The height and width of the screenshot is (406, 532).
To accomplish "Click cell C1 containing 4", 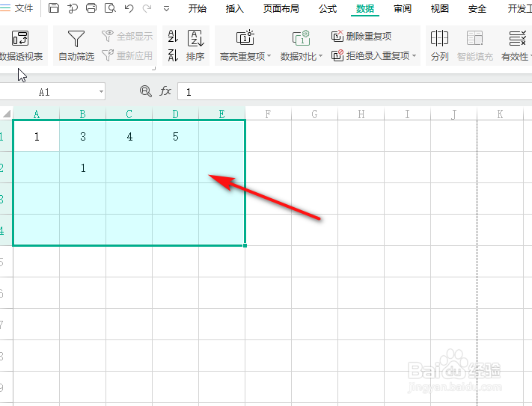I will point(129,136).
